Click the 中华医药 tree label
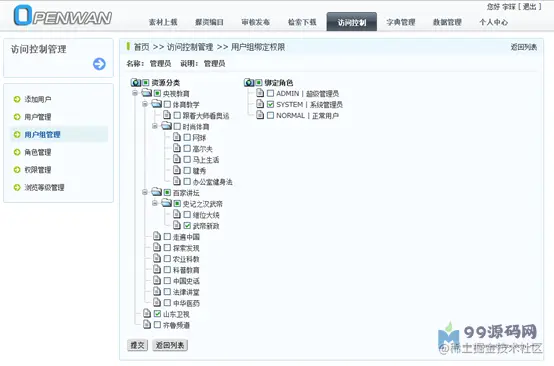The image size is (554, 366). (186, 303)
